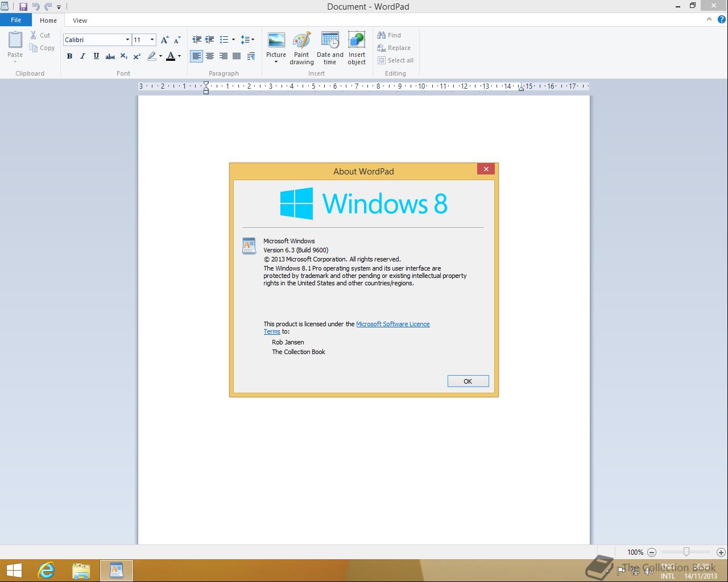Screen dimensions: 728x582
Task: Open WordPad Help question mark
Action: coord(722,20)
